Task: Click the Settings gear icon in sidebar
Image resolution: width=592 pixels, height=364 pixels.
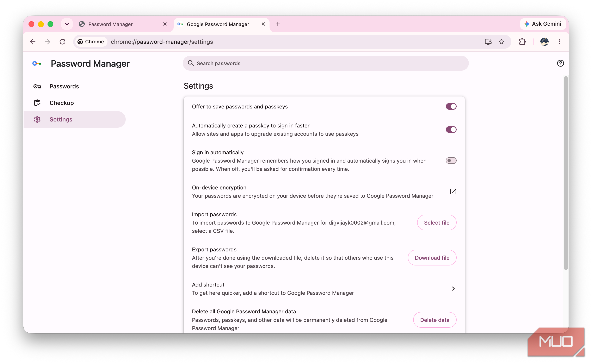Action: pos(37,119)
